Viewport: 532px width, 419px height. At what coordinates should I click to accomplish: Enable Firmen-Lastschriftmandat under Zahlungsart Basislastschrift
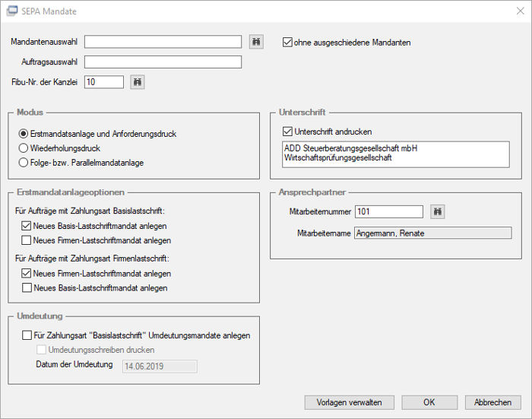tap(26, 240)
